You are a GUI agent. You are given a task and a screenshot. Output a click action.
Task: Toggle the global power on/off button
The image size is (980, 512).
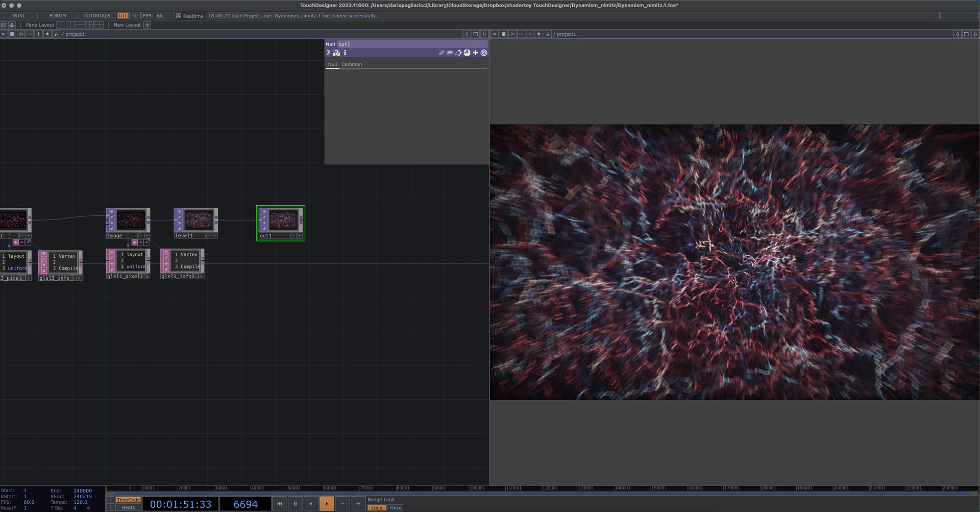click(x=122, y=16)
